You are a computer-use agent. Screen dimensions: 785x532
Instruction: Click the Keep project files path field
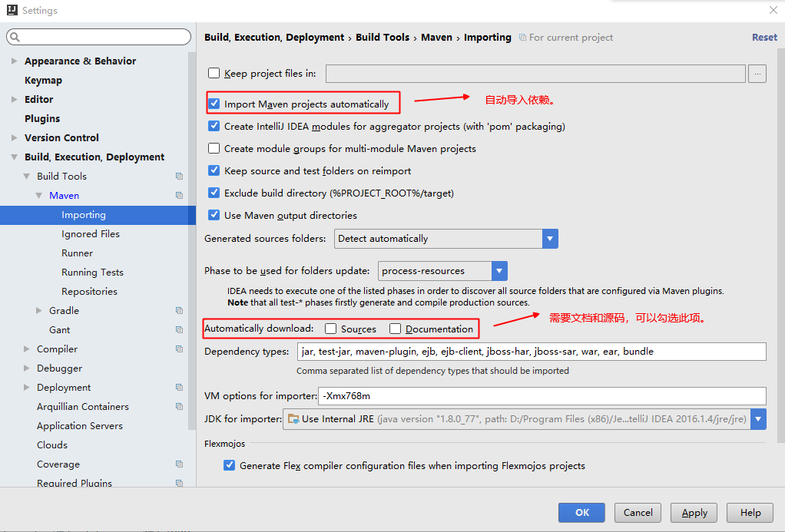(535, 74)
